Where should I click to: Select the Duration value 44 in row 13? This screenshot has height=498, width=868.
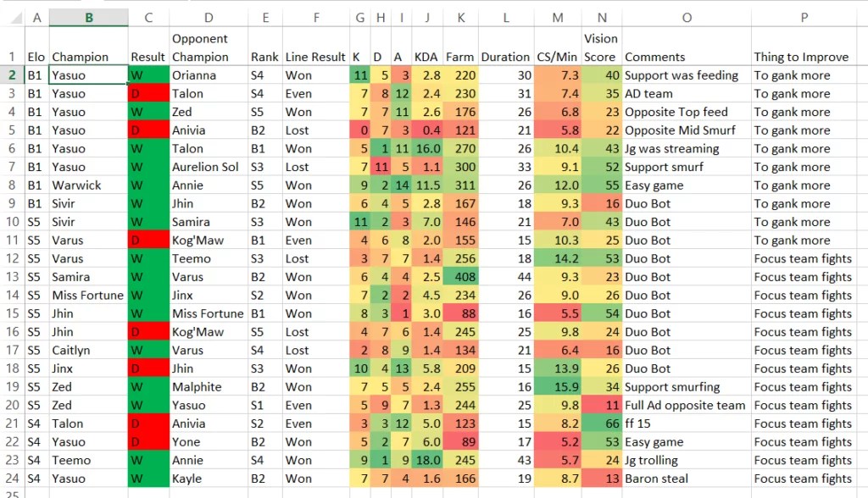tap(505, 277)
